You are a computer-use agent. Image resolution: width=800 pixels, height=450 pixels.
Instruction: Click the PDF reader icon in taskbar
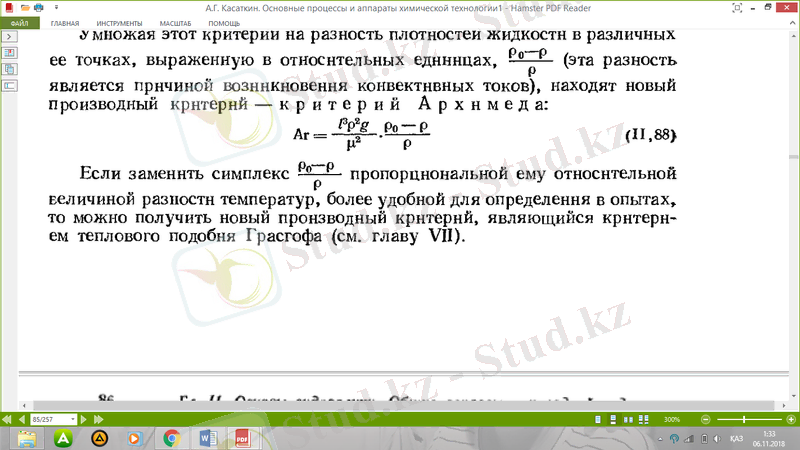(x=242, y=439)
